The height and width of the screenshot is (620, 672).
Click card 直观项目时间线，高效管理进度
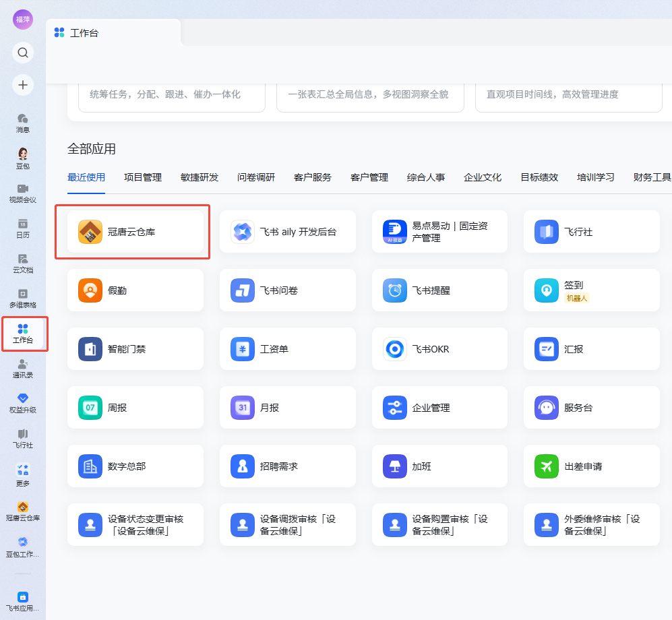[569, 98]
